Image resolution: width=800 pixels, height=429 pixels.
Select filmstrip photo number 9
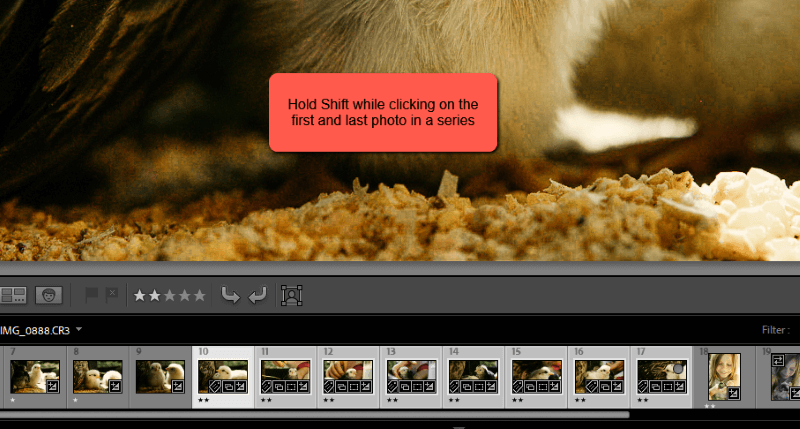(x=160, y=376)
